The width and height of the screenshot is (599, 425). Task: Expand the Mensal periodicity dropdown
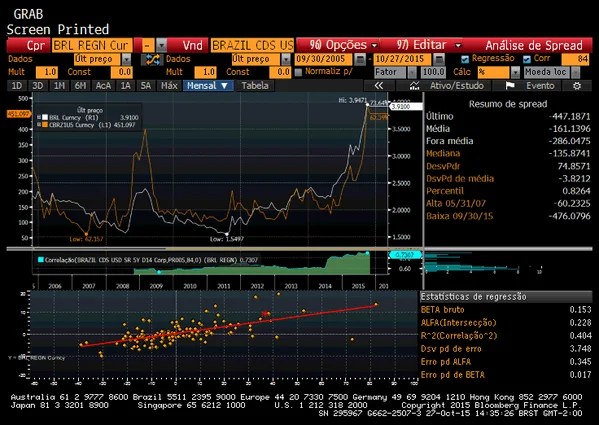coord(208,86)
